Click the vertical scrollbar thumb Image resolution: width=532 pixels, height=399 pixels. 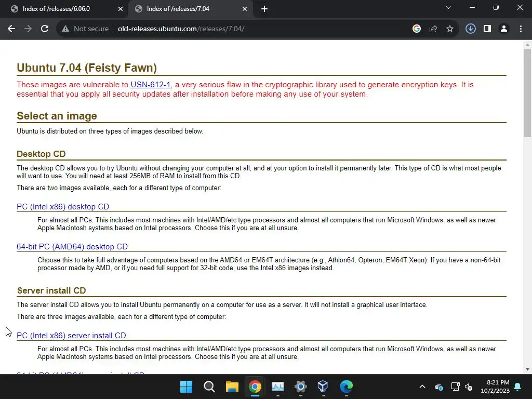[x=527, y=92]
